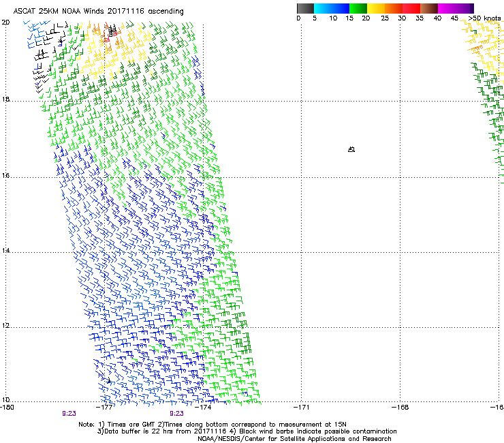Select the brown 35-40 knots legend segment
504x443 pixels.
(429, 8)
